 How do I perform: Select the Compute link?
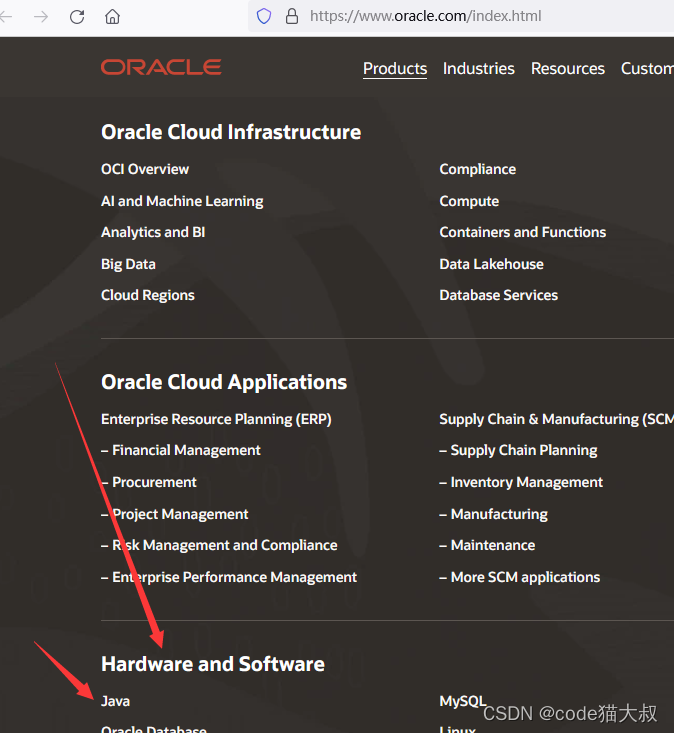tap(469, 201)
